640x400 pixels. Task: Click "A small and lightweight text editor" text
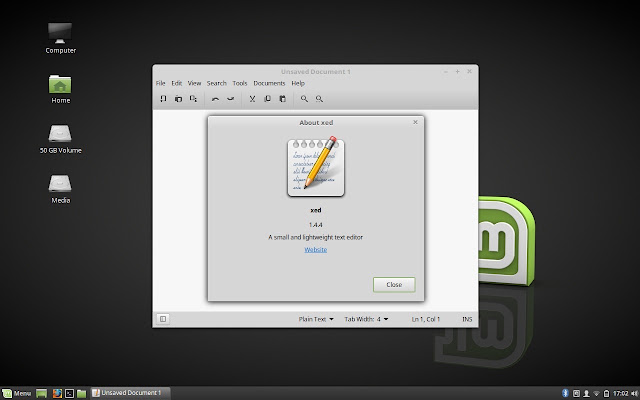[316, 237]
